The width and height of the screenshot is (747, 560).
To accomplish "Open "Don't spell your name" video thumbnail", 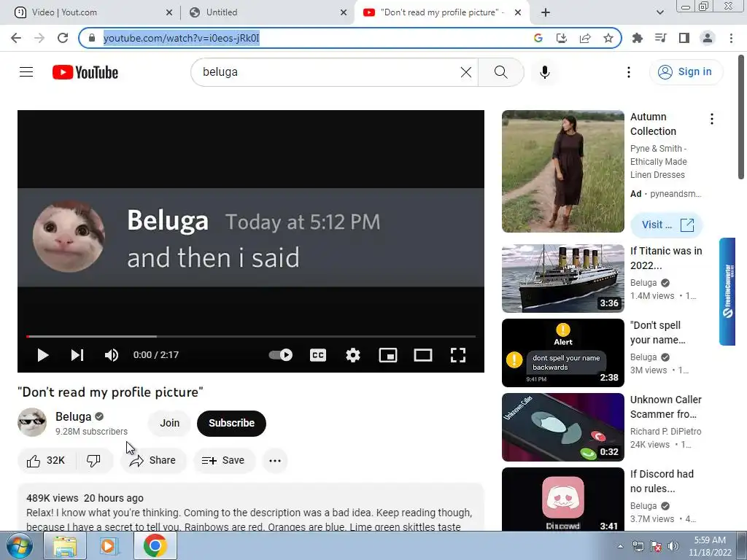I will (562, 353).
